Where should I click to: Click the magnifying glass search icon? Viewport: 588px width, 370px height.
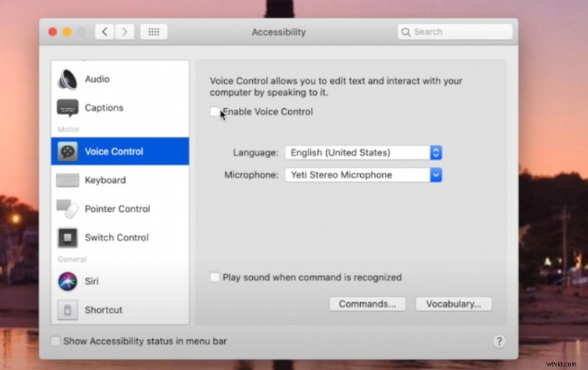click(x=406, y=32)
